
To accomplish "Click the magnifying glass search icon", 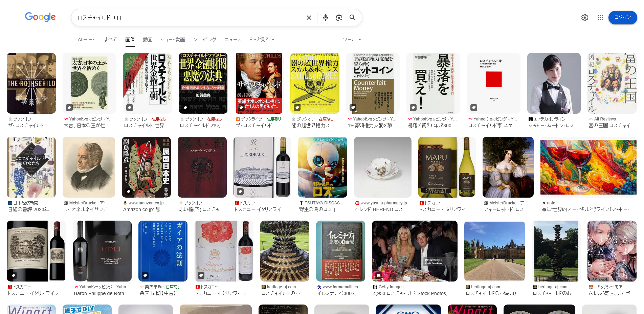I will [352, 18].
